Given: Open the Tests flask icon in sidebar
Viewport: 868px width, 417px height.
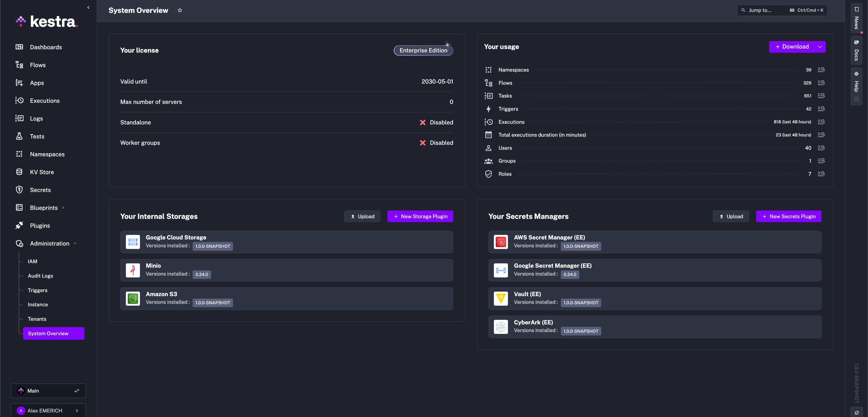Looking at the screenshot, I should click(x=19, y=136).
